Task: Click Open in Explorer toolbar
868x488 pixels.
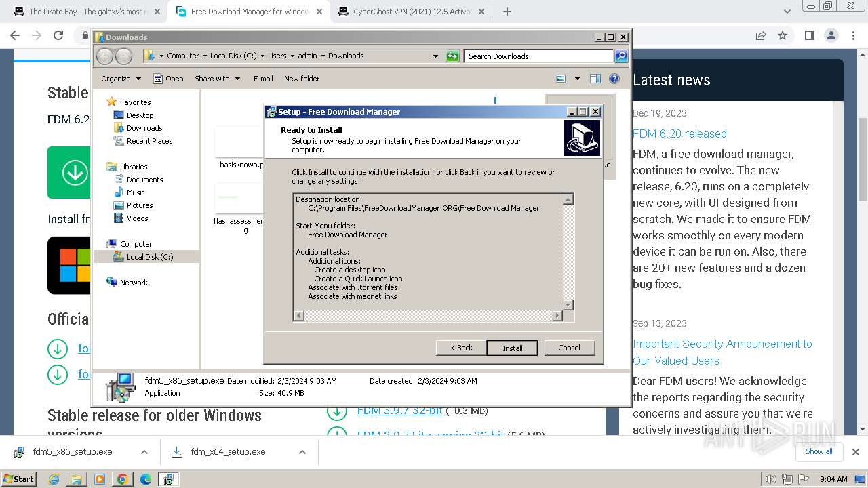Action: pyautogui.click(x=168, y=79)
